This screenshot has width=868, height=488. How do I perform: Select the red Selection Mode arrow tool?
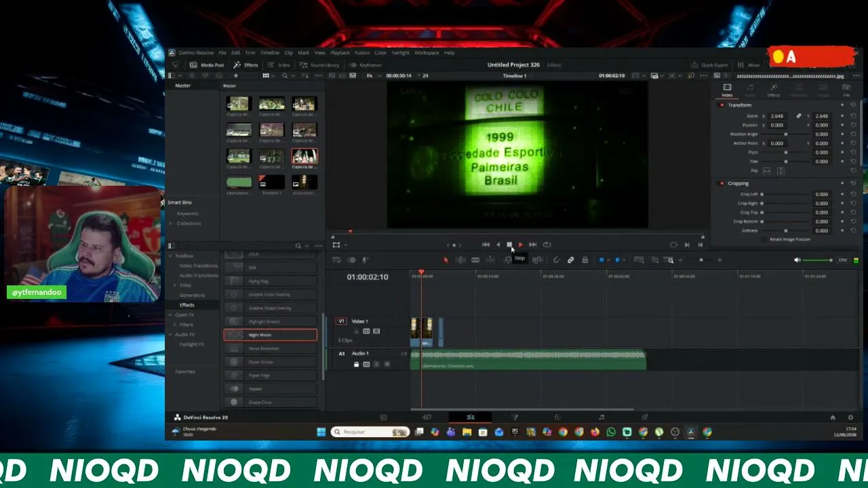coord(446,260)
